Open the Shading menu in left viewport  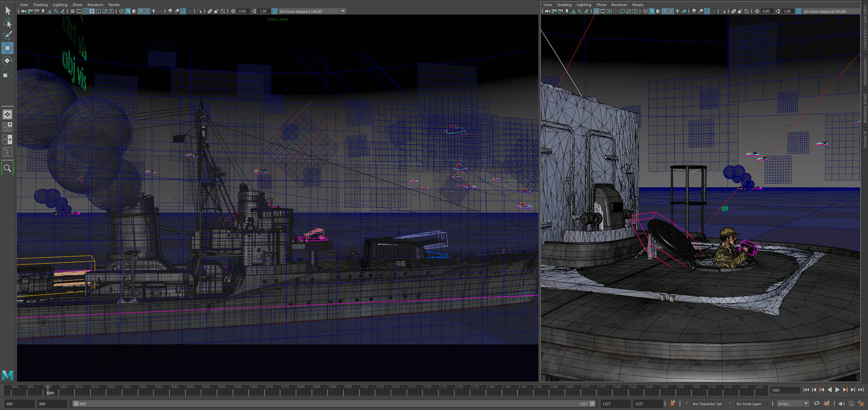(40, 5)
